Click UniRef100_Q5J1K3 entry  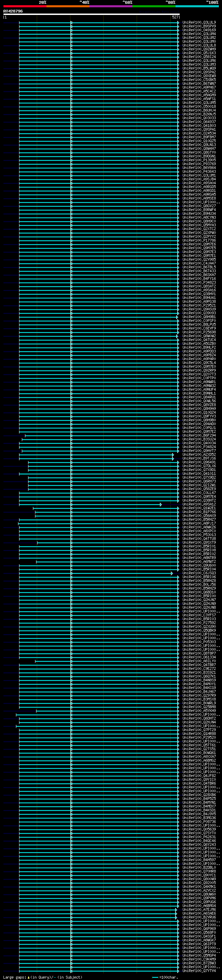point(199,53)
